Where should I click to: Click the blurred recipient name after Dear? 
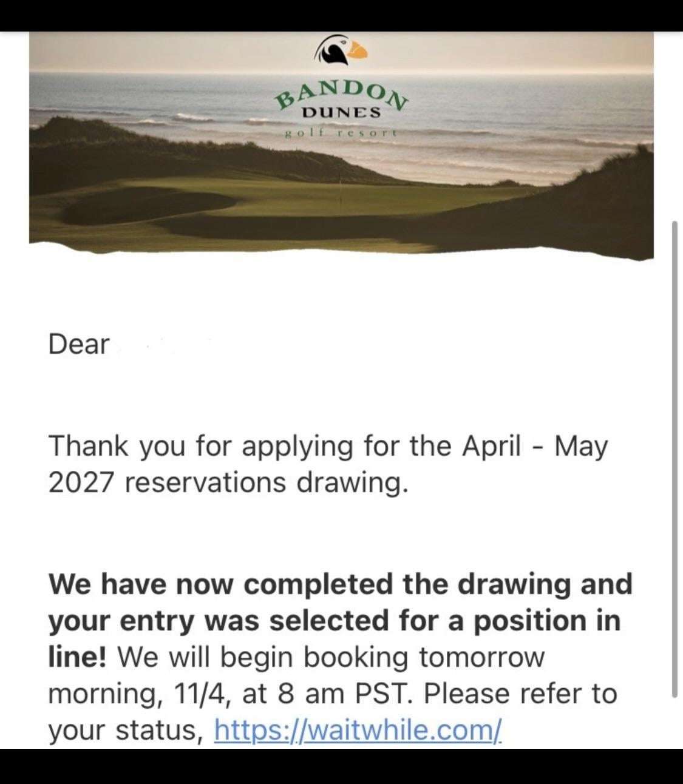[164, 344]
